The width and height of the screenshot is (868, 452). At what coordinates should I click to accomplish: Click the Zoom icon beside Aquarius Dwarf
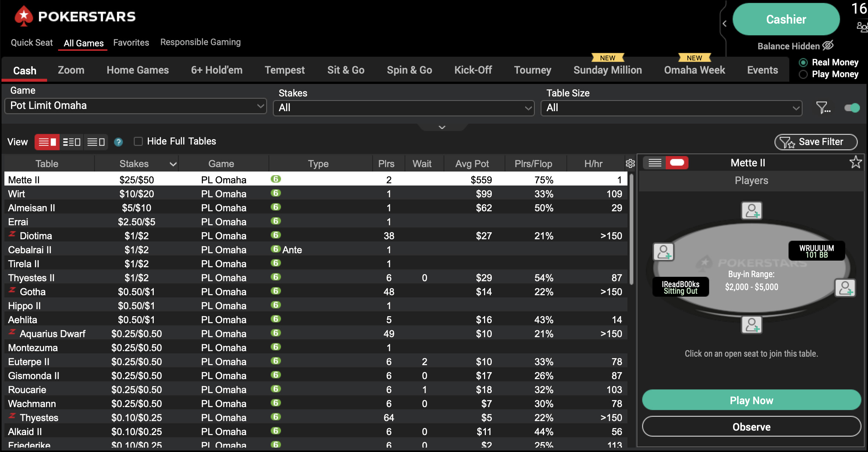pos(12,332)
